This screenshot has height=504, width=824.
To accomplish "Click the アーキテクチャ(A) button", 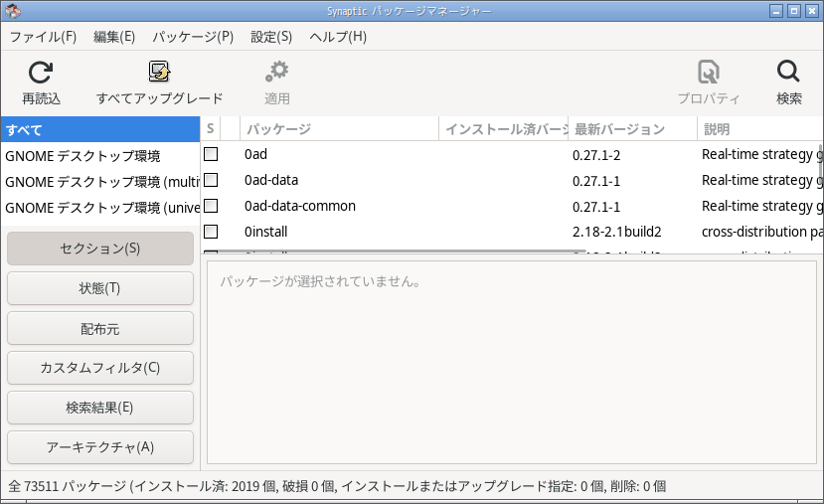I will click(99, 447).
